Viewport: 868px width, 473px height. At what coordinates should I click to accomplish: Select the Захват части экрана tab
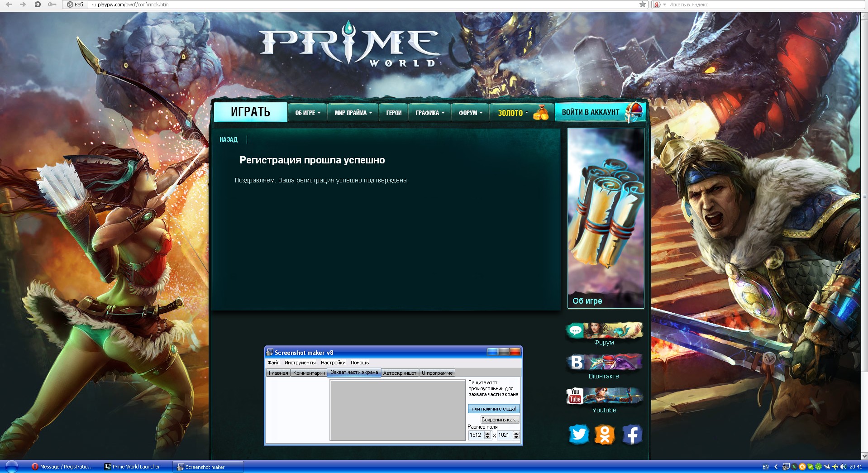[x=354, y=372]
